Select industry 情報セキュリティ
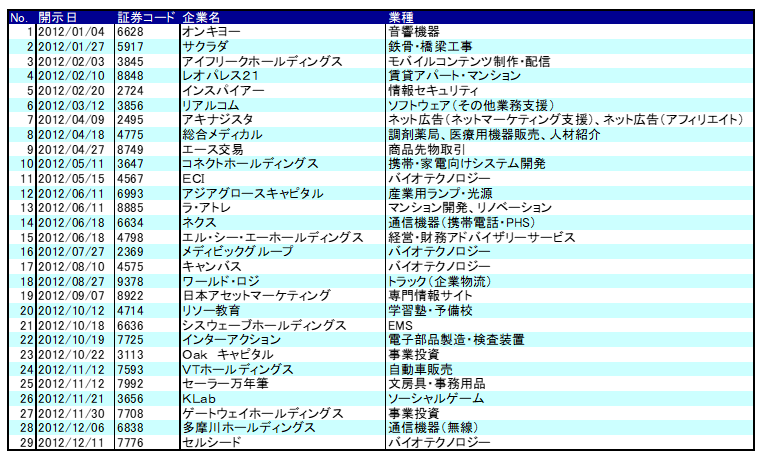The height and width of the screenshot is (458, 763). pos(433,91)
